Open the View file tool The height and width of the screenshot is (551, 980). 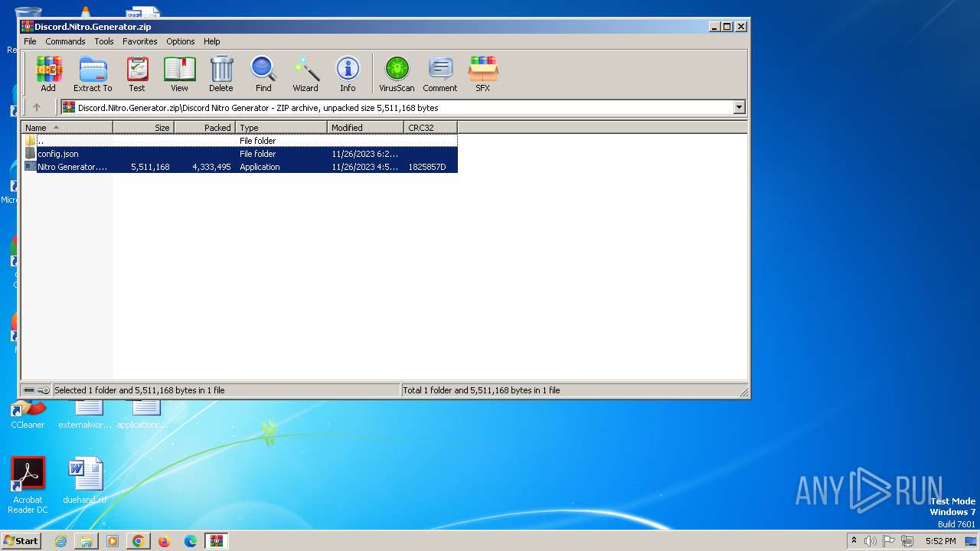pos(179,74)
